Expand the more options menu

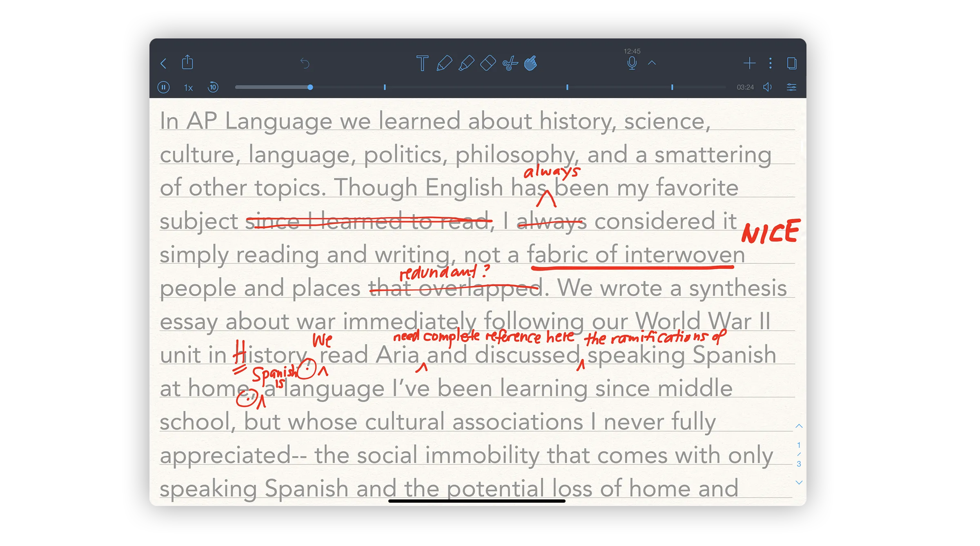click(x=771, y=63)
